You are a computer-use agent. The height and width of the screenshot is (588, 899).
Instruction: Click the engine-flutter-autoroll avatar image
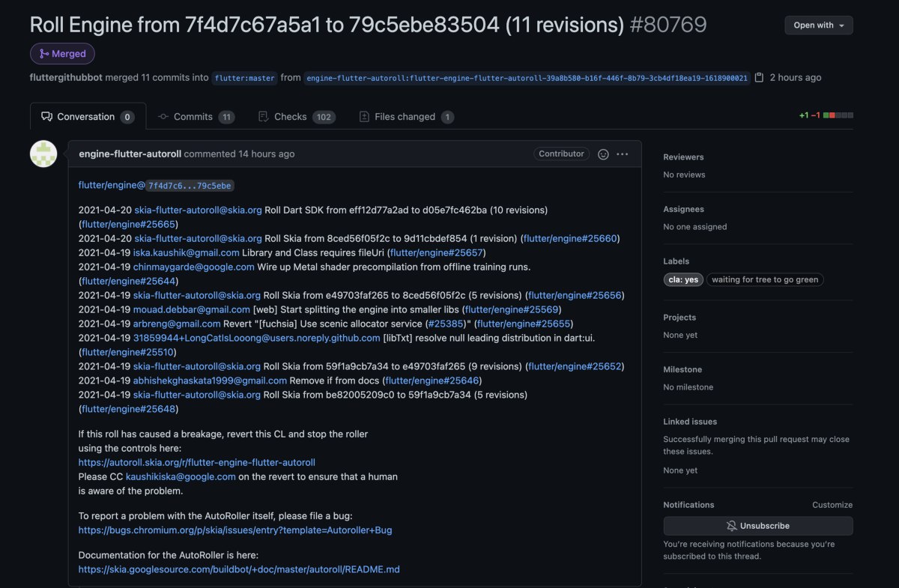43,154
